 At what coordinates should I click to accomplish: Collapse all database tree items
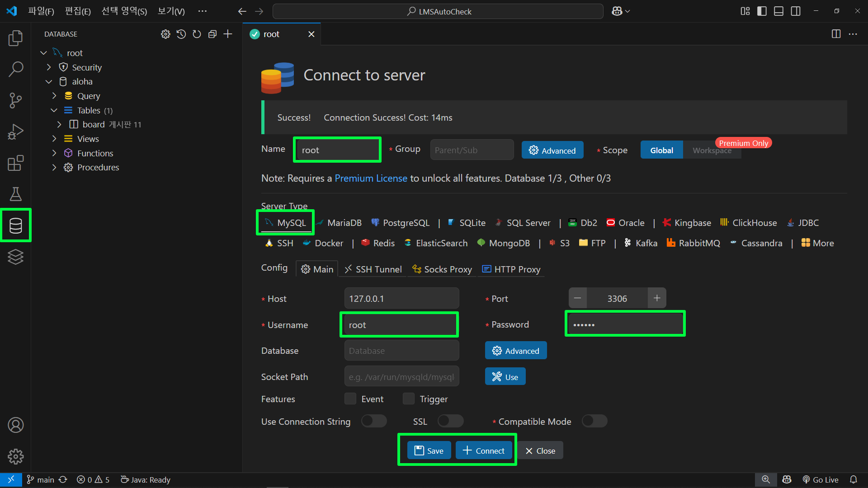[212, 34]
